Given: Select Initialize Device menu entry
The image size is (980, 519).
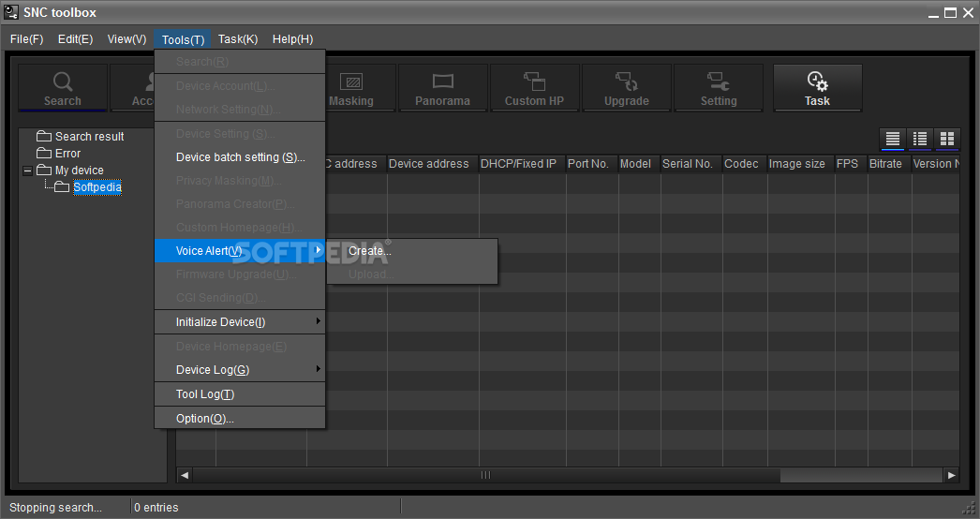Looking at the screenshot, I should point(240,322).
